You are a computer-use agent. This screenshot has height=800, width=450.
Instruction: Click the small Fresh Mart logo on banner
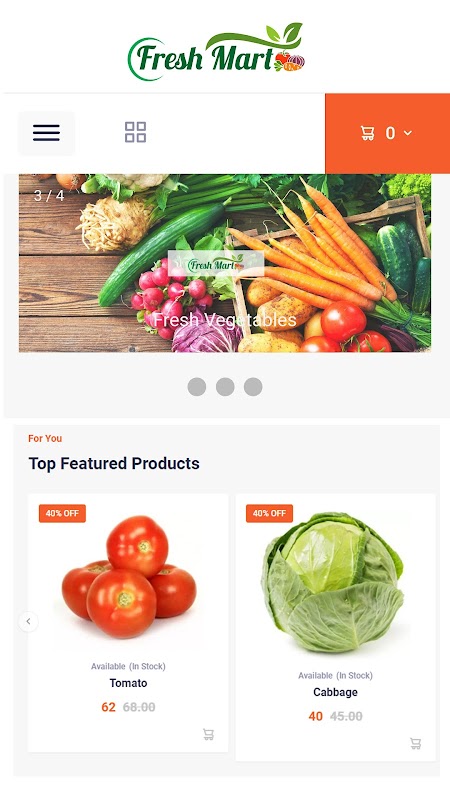click(x=216, y=264)
